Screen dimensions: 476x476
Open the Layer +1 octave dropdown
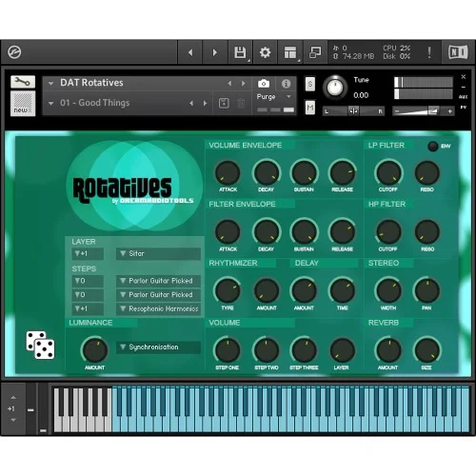[x=88, y=253]
